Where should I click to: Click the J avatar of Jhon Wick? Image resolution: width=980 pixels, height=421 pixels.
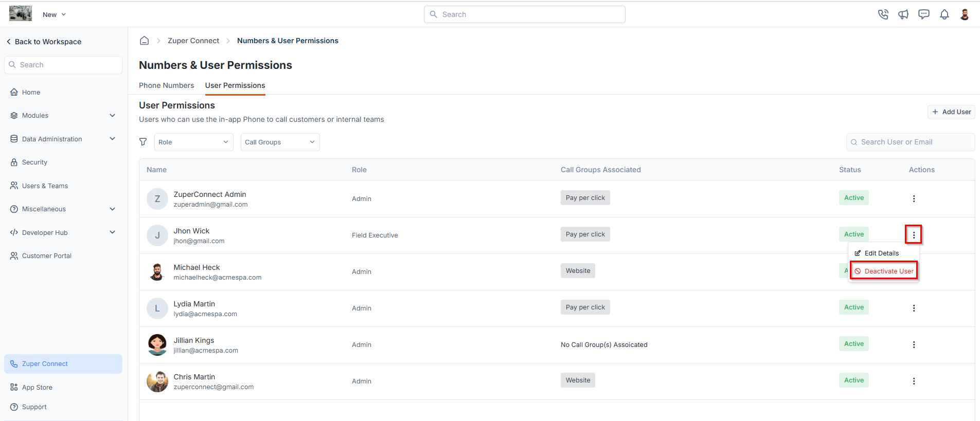(157, 235)
